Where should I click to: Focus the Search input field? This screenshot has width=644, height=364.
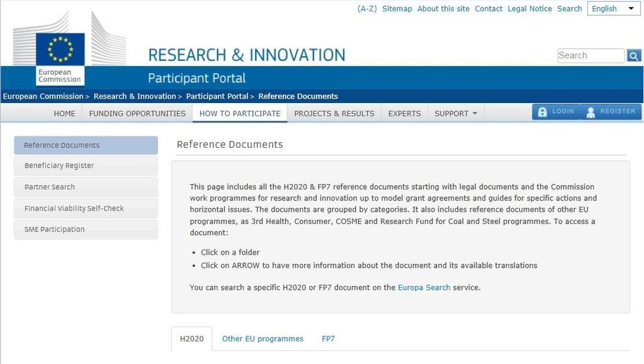coord(591,55)
